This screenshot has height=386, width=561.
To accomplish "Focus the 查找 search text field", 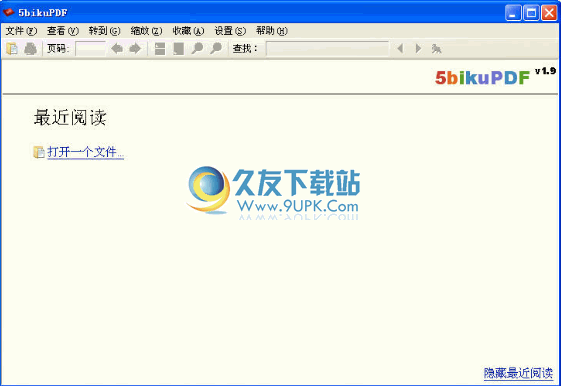I will click(x=327, y=49).
